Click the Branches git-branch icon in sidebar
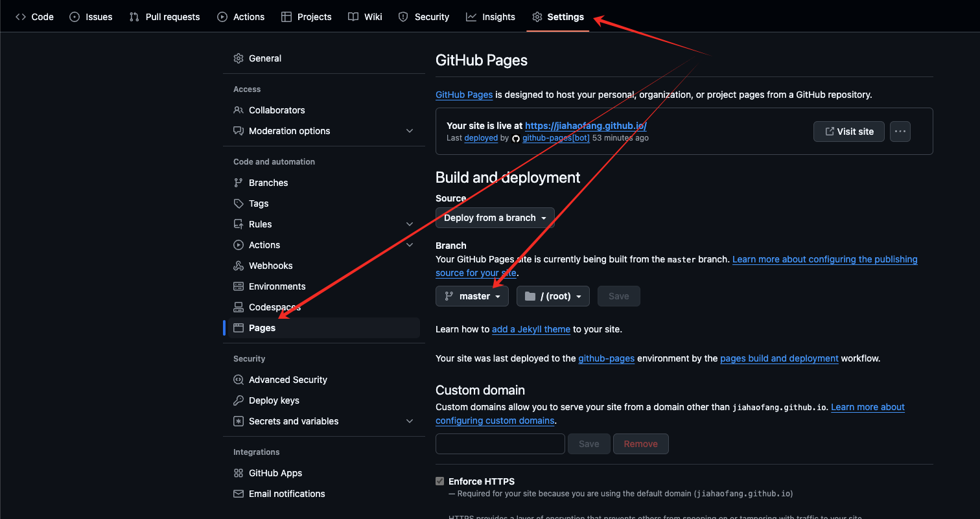The height and width of the screenshot is (519, 980). point(239,183)
